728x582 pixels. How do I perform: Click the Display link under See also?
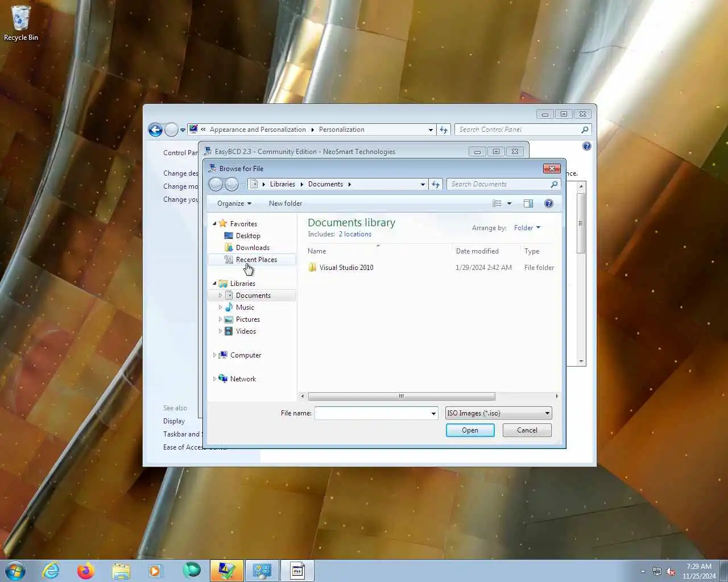174,421
